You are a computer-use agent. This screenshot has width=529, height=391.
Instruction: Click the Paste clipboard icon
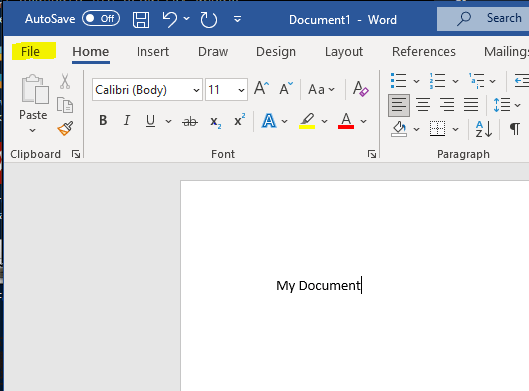coord(35,89)
